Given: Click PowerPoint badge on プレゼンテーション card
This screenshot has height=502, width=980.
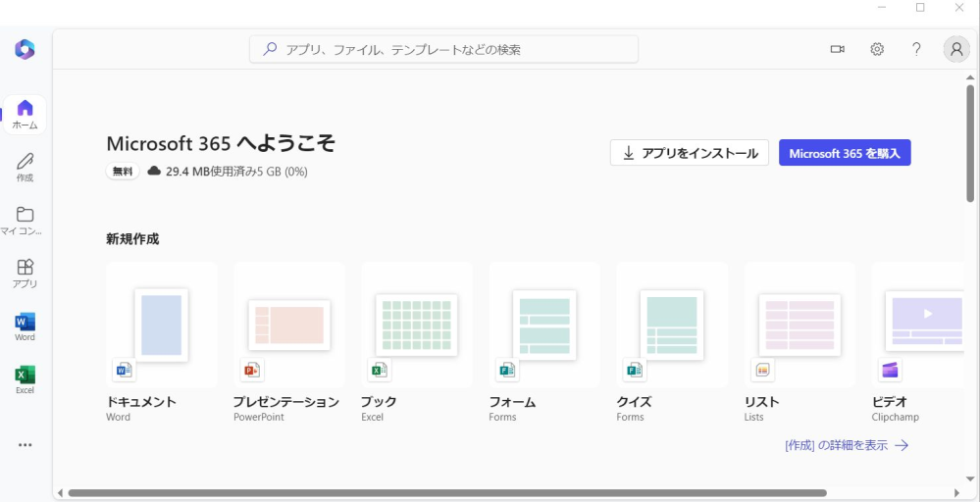Looking at the screenshot, I should 251,371.
